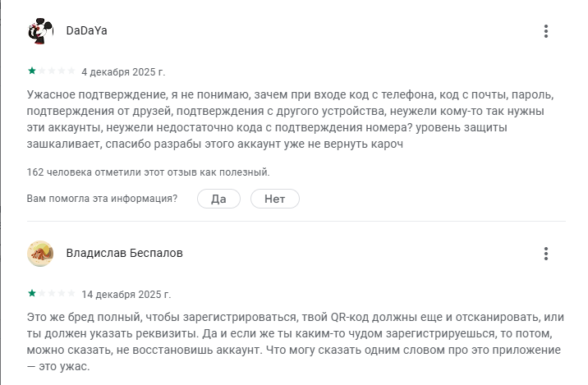Click the date 14 декабря 2025 г.

tap(126, 294)
